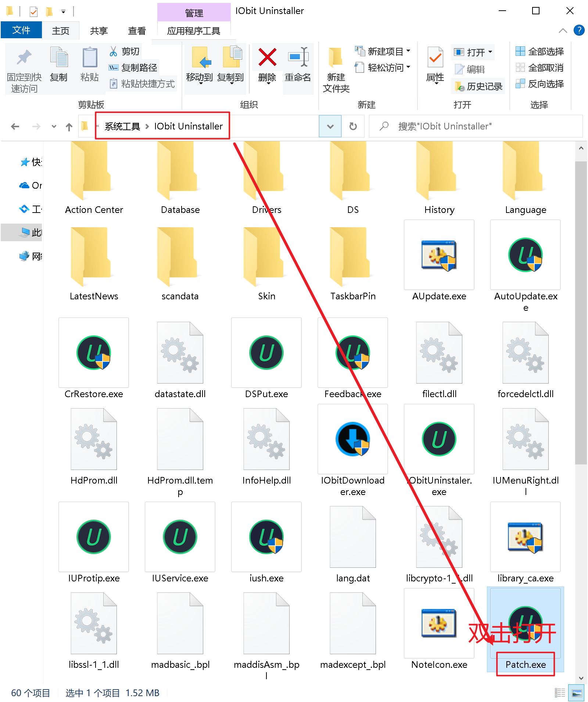Click the vertical scrollbar thumb in the file pane
Viewport: 588px width, 702px height.
581,313
